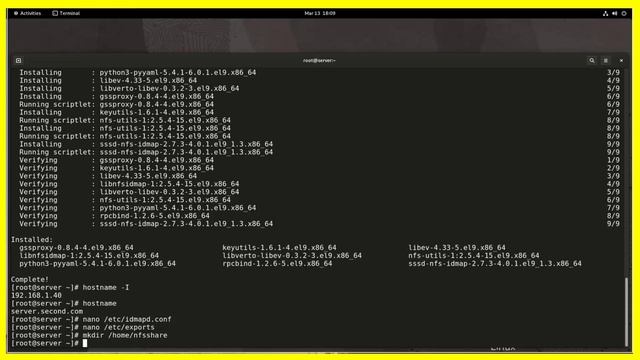Click the network status icon

pyautogui.click(x=605, y=13)
